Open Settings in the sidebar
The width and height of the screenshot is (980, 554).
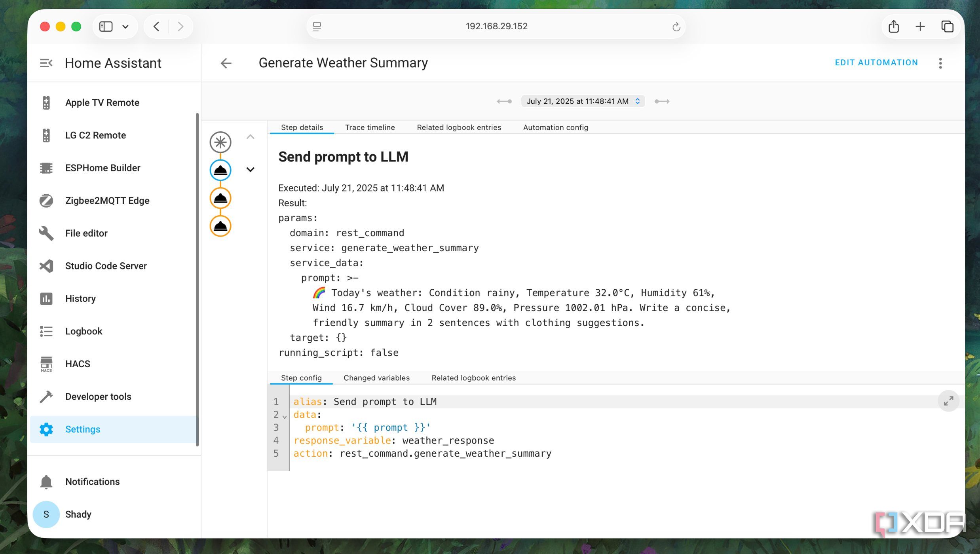[x=113, y=429]
